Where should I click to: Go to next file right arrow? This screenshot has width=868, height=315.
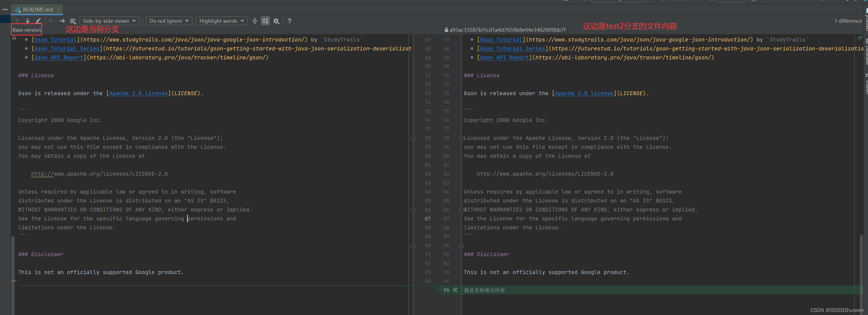click(62, 21)
